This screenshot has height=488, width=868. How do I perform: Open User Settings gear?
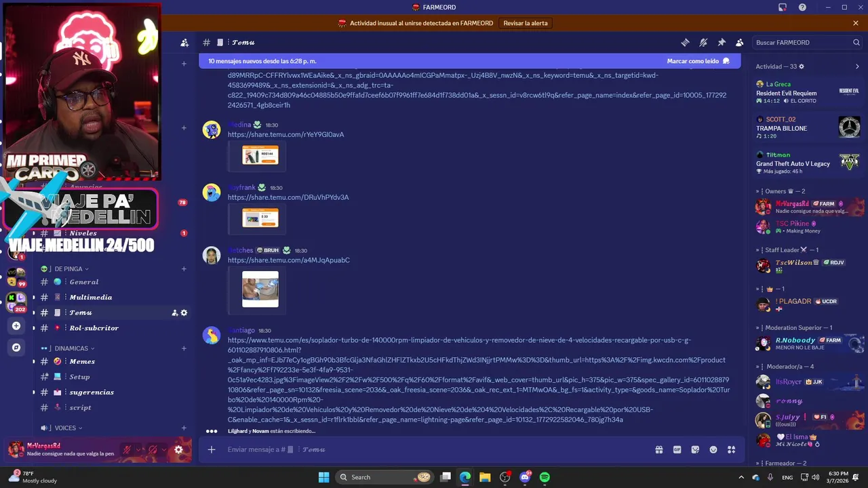178,449
